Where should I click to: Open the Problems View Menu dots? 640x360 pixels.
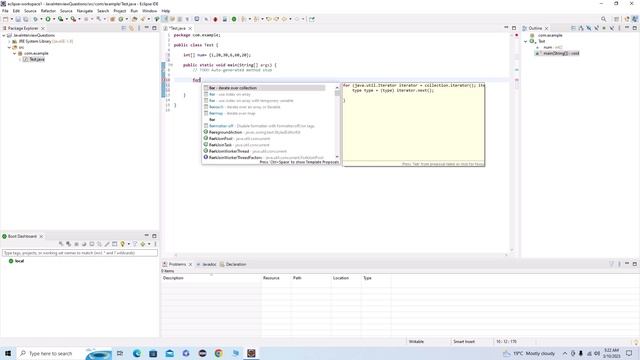pos(619,264)
